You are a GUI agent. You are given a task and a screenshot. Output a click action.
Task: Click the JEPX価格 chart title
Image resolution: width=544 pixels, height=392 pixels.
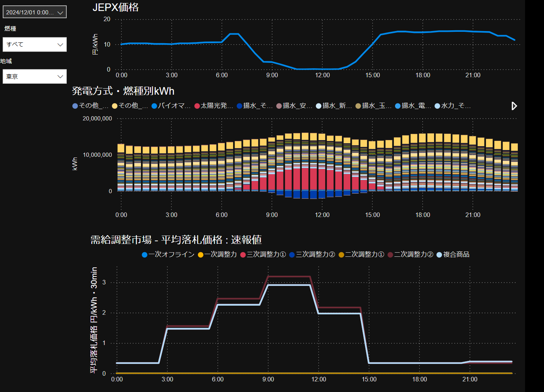point(116,7)
